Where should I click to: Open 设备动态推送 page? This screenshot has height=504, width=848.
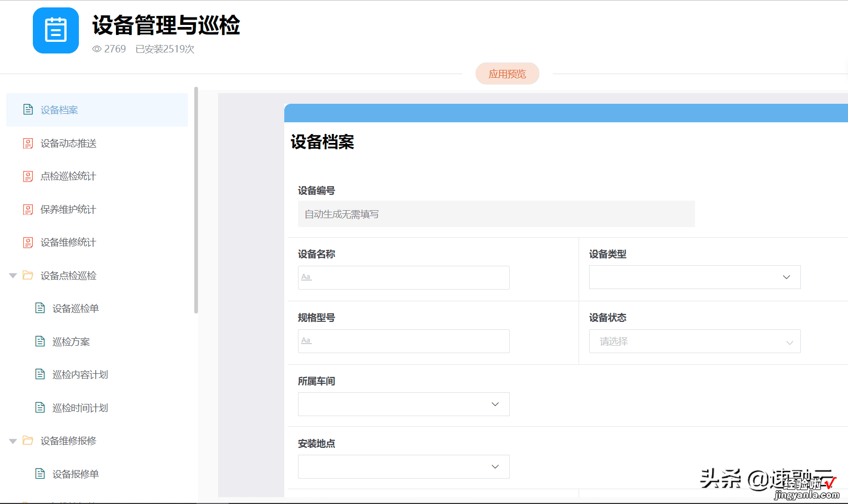(68, 143)
